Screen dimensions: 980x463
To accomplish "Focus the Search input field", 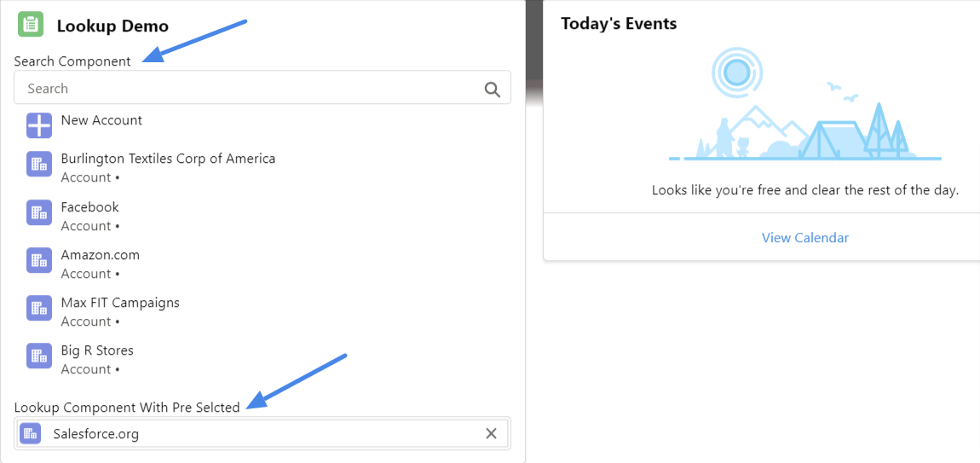I will [x=247, y=89].
